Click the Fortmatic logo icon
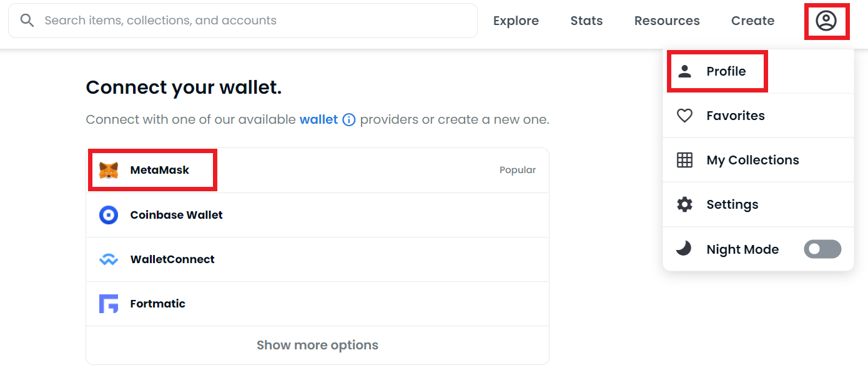Screen dimensions: 868x370 coord(109,304)
